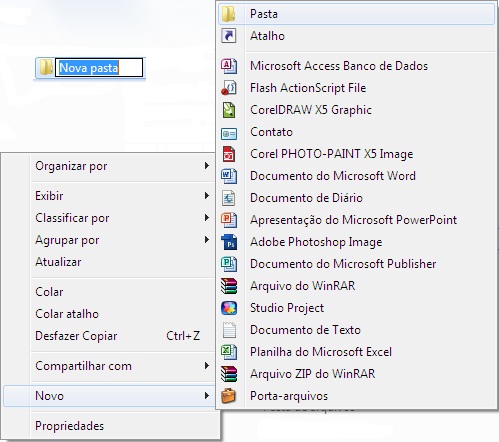Click the Pasta folder icon in submenu
Image resolution: width=499 pixels, height=442 pixels.
[229, 14]
